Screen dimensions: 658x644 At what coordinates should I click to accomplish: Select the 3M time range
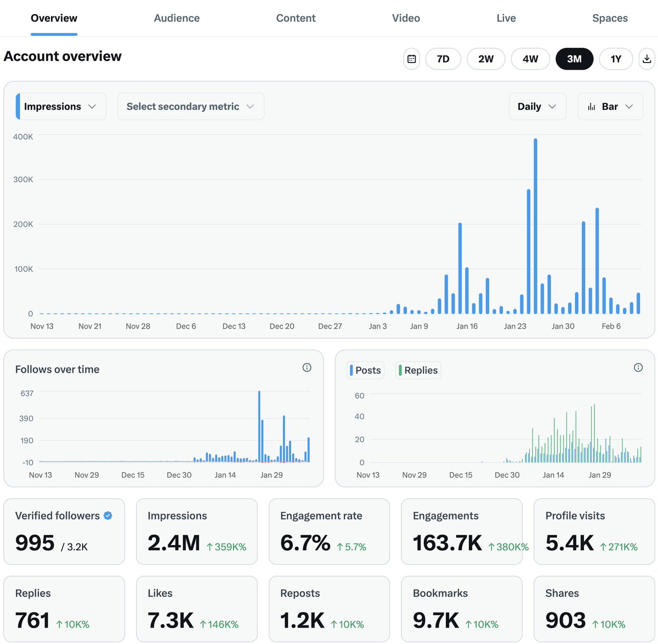tap(574, 59)
